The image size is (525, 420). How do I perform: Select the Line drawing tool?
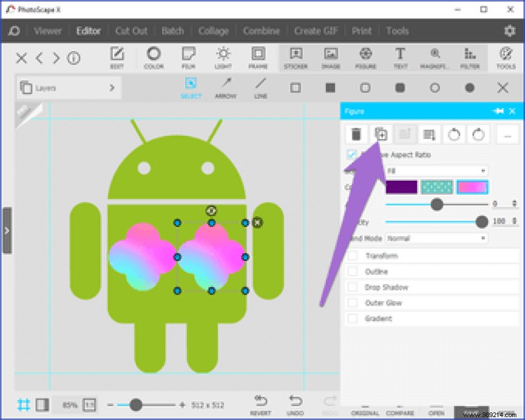tap(260, 87)
